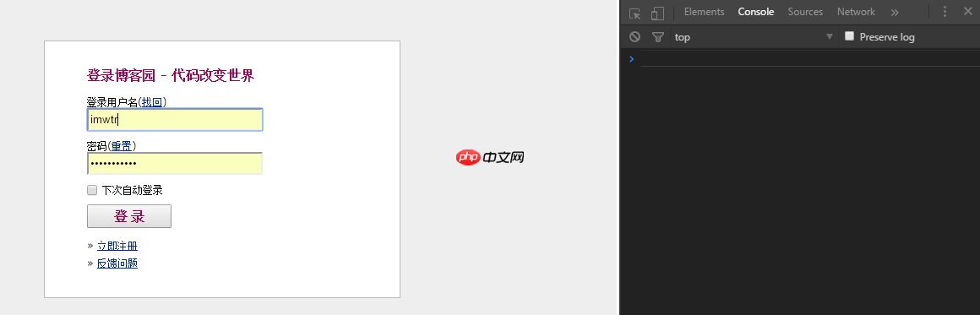Screen dimensions: 980x315
Task: Close the DevTools panel
Action: pyautogui.click(x=967, y=12)
